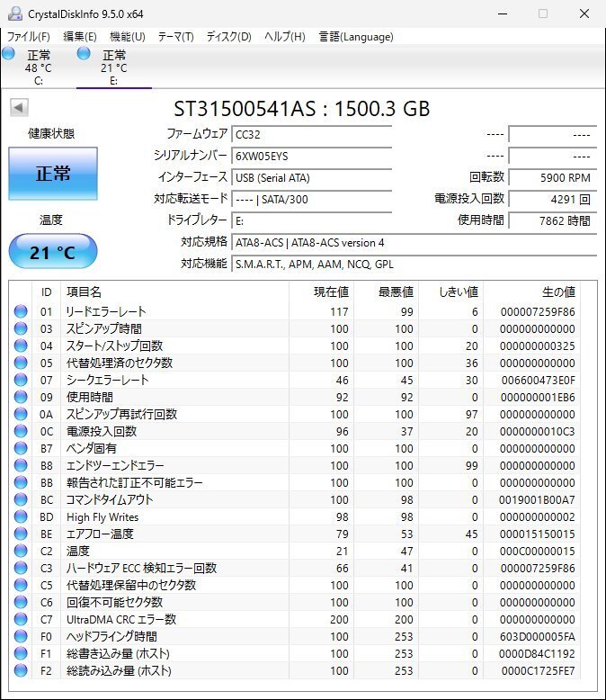Click status orb for High Fly Writes row
This screenshot has width=606, height=700.
21,517
